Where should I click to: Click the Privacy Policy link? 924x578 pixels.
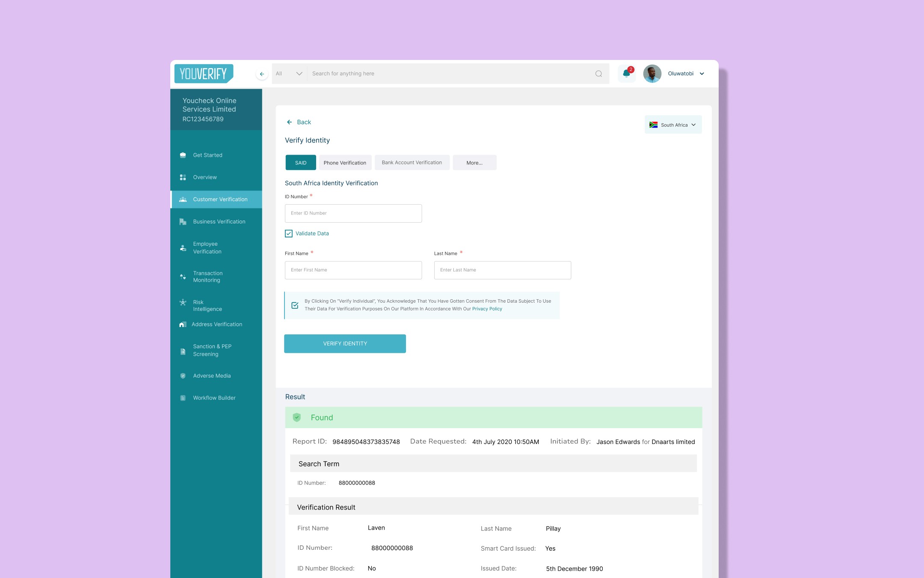tap(487, 308)
